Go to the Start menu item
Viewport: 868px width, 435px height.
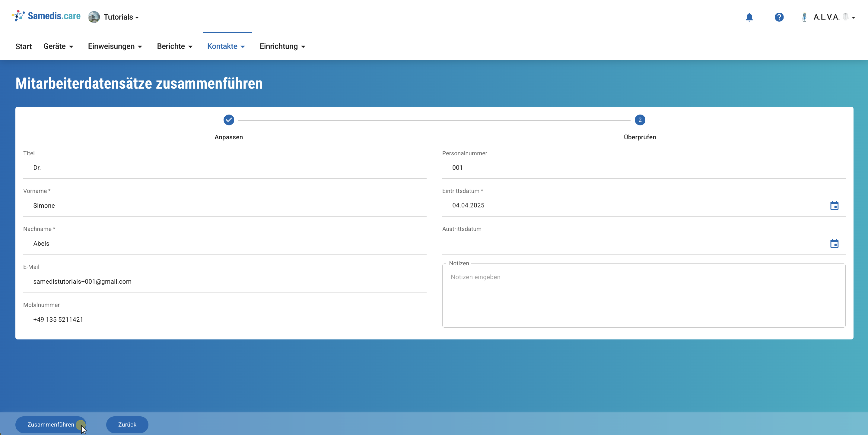tap(24, 46)
